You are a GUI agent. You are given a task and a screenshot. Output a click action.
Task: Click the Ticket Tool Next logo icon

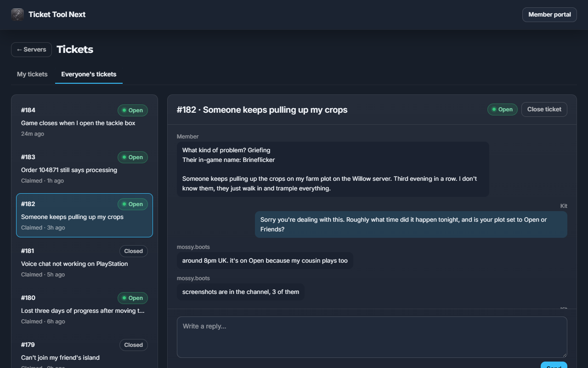[x=17, y=15]
